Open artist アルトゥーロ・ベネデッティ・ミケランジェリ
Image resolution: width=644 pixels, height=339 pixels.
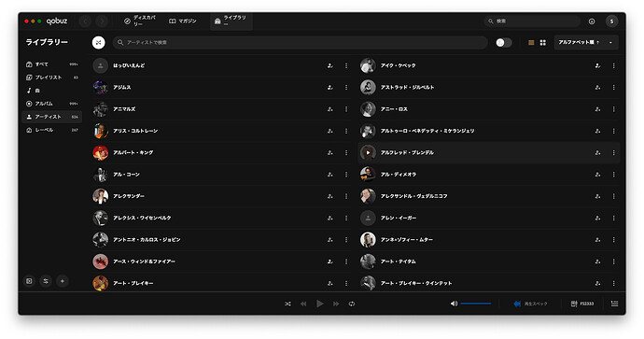point(427,131)
